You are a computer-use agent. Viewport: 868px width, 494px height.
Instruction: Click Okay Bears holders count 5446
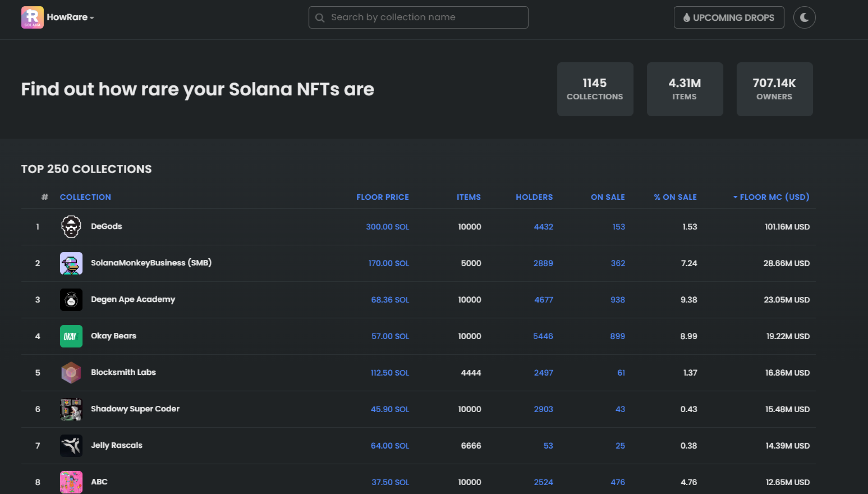click(543, 336)
